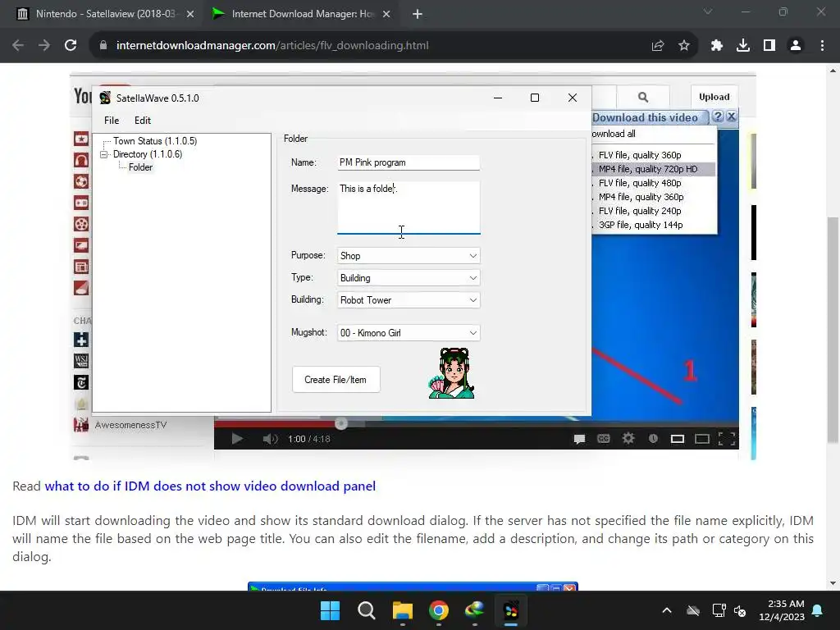Open the tab search chevron
Screen dimensions: 840x630
tap(708, 11)
